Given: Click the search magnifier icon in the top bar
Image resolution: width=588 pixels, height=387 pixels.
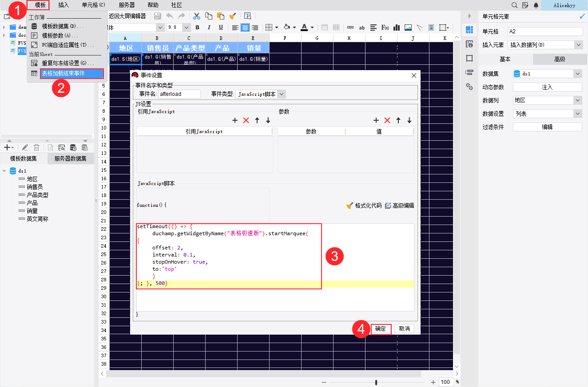Looking at the screenshot, I should [x=515, y=5].
